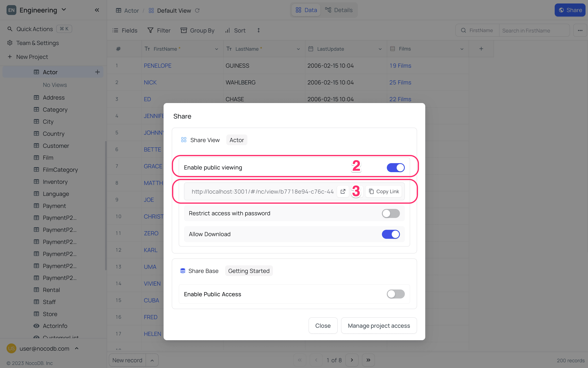Image resolution: width=588 pixels, height=368 pixels.
Task: Expand the Engineering workspace dropdown
Action: (x=64, y=10)
